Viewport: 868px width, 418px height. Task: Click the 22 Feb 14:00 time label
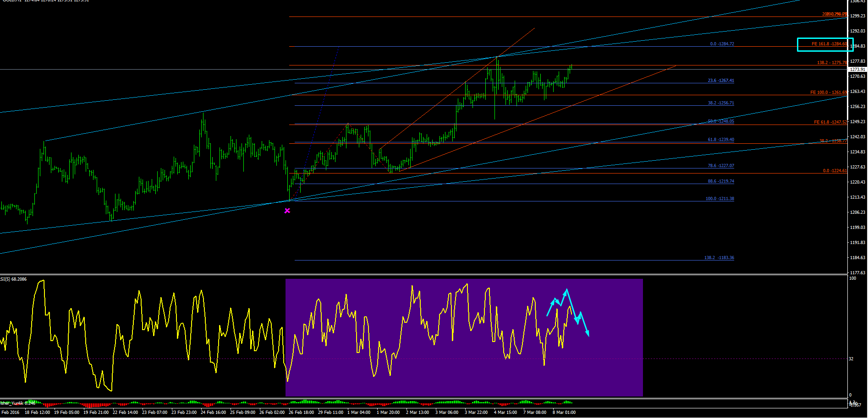pyautogui.click(x=126, y=413)
